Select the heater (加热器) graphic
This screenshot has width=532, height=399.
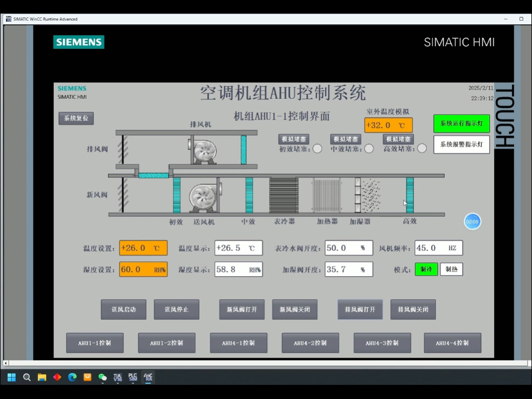327,196
